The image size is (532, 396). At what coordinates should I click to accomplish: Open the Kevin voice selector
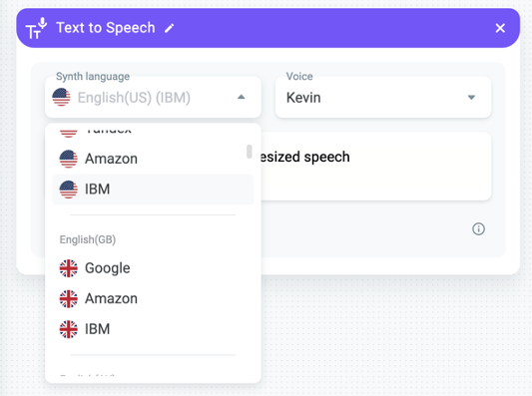coord(383,98)
